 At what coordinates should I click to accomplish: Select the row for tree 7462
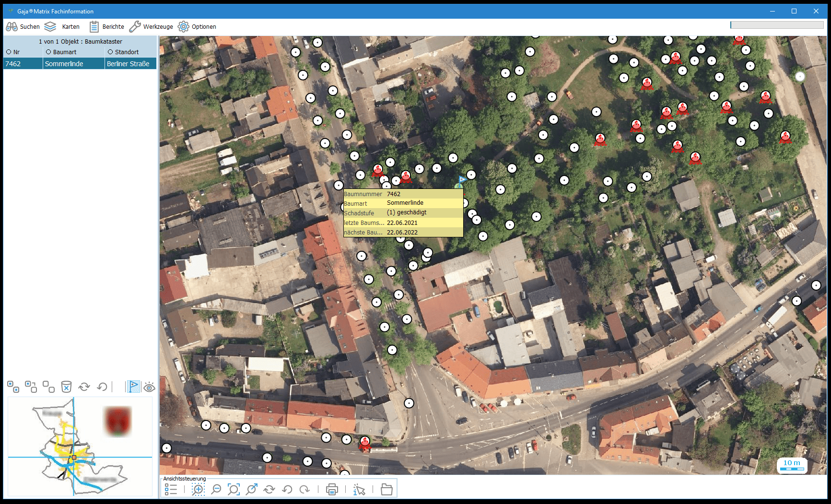point(80,64)
